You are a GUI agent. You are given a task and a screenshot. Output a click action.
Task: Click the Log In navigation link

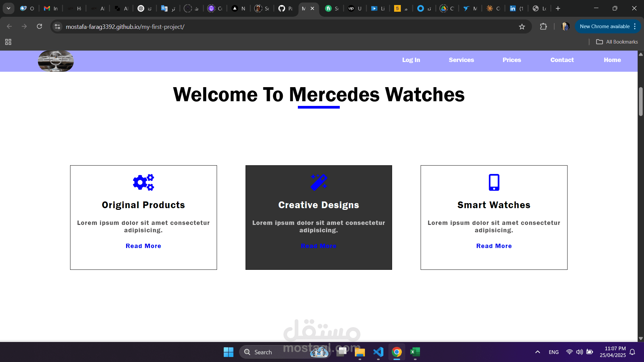[411, 60]
